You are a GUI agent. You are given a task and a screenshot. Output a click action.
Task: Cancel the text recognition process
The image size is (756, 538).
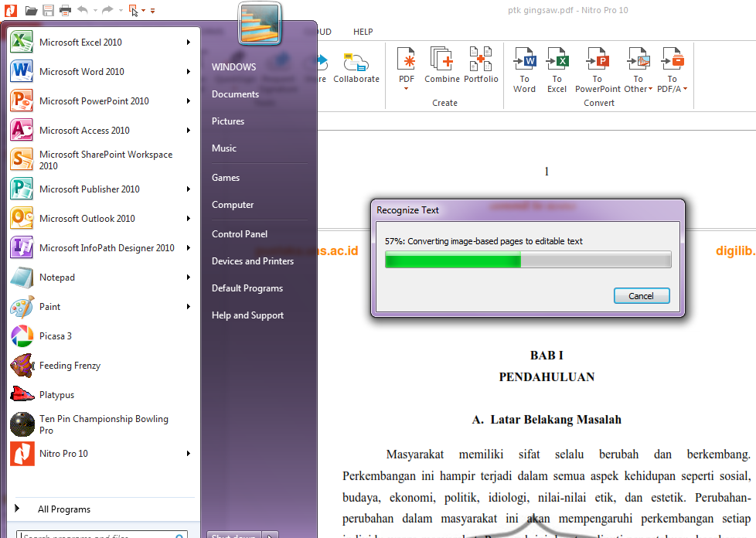(x=642, y=295)
